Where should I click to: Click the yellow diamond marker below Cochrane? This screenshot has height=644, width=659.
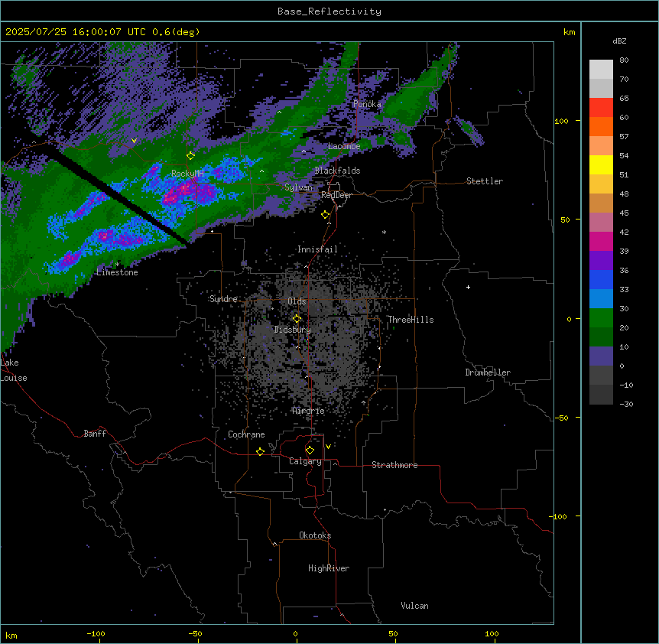click(x=260, y=451)
